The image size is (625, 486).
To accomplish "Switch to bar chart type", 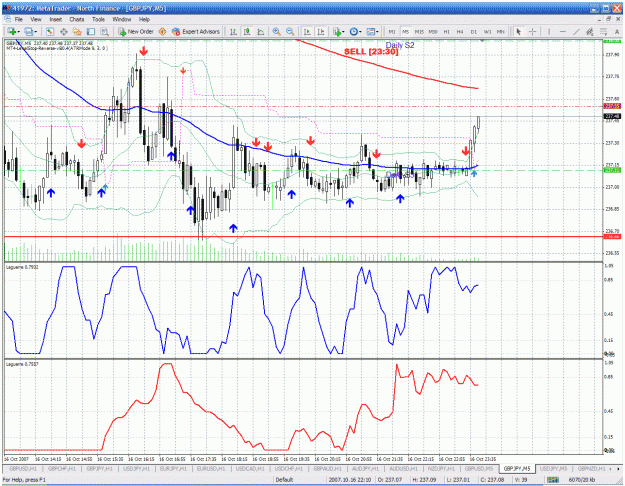I will pyautogui.click(x=234, y=31).
